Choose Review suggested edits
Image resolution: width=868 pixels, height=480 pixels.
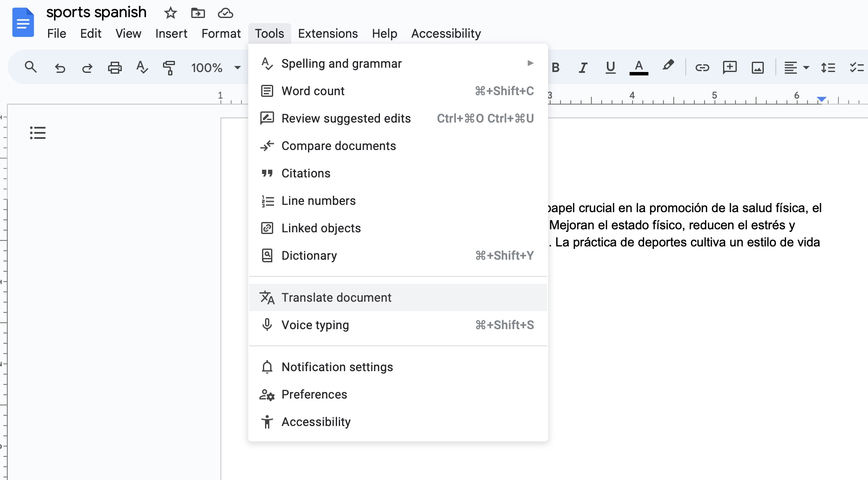point(398,118)
